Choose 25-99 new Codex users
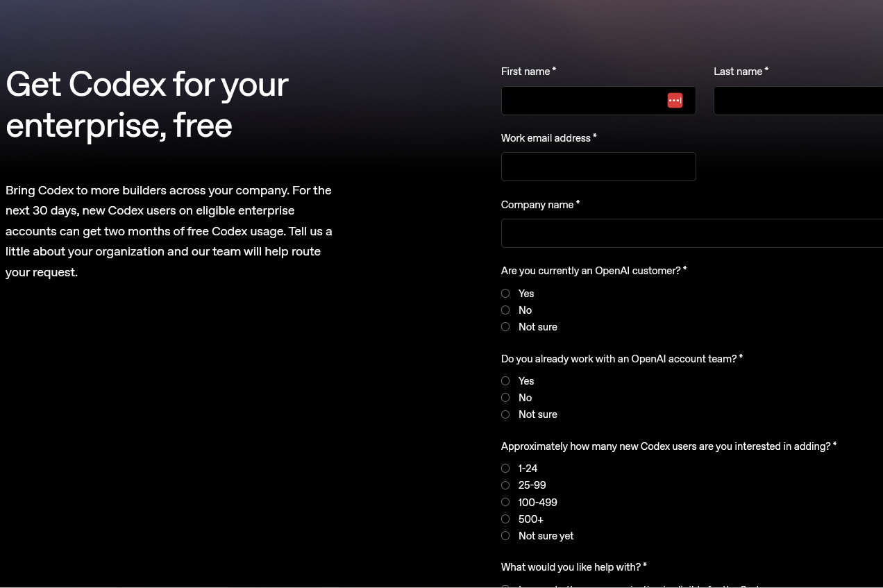Image resolution: width=883 pixels, height=588 pixels. point(505,485)
